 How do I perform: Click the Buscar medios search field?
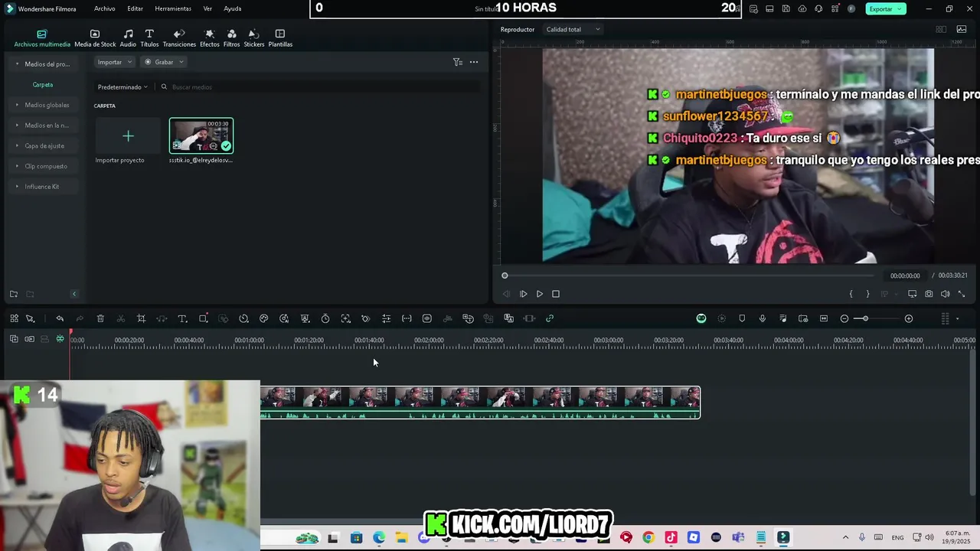[318, 87]
